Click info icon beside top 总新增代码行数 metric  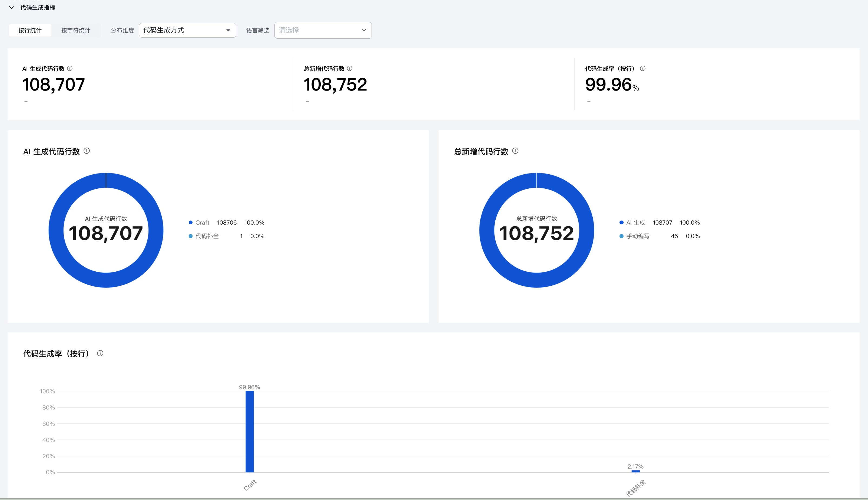click(x=350, y=68)
